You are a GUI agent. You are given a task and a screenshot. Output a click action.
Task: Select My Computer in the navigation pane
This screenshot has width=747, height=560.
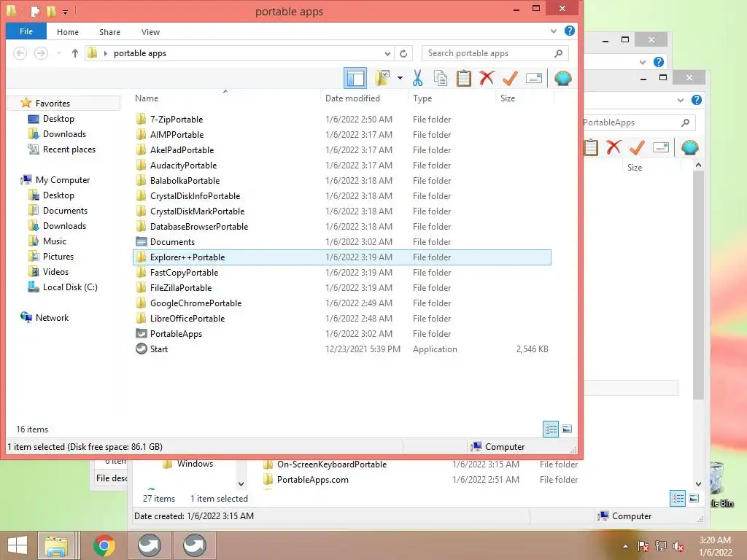[x=63, y=180]
